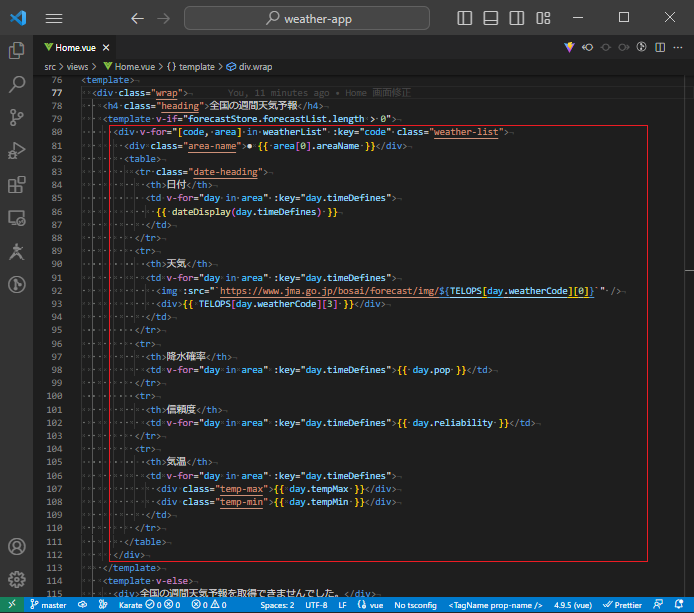
Task: Click the "date-heading" class text
Action: click(226, 172)
